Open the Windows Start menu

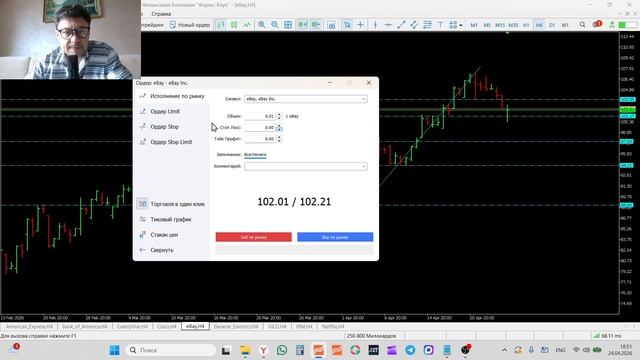pyautogui.click(x=115, y=350)
